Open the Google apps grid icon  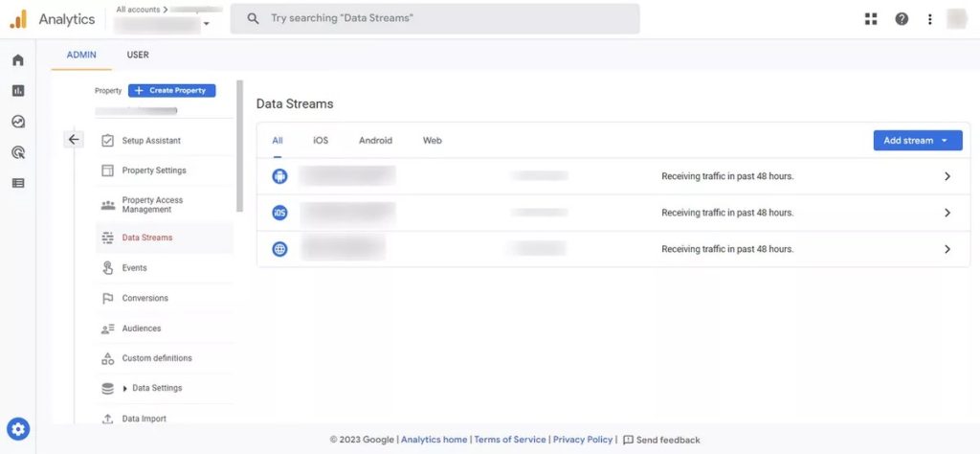[870, 19]
